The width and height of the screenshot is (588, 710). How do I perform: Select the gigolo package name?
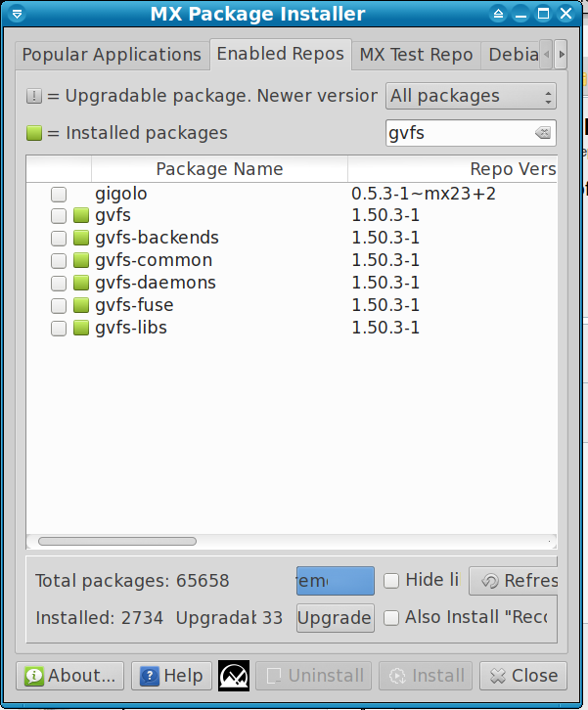tap(121, 194)
